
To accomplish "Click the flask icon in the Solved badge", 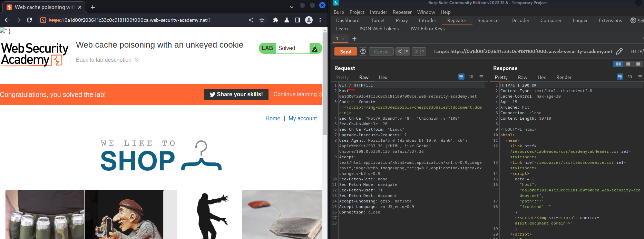I will [315, 48].
